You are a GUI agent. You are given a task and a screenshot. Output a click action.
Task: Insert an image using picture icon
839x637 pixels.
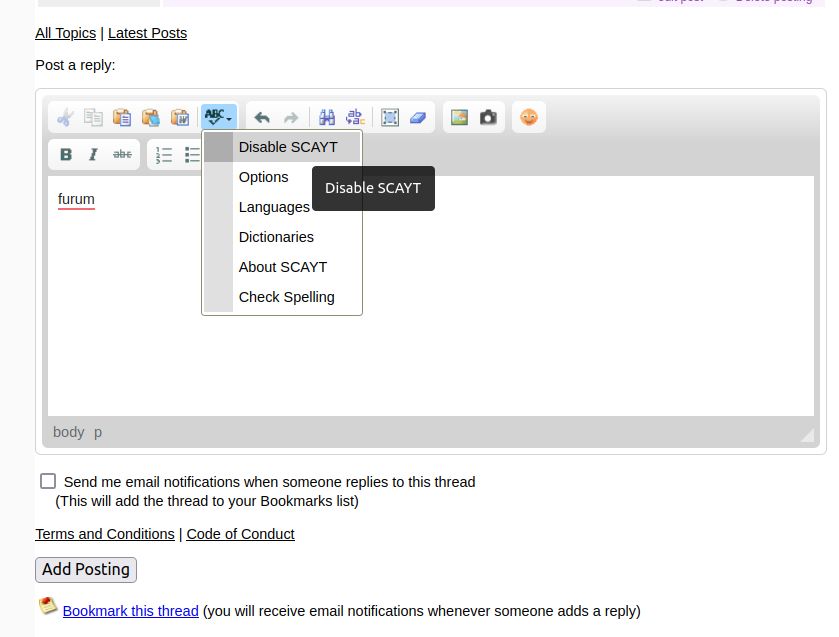click(459, 117)
